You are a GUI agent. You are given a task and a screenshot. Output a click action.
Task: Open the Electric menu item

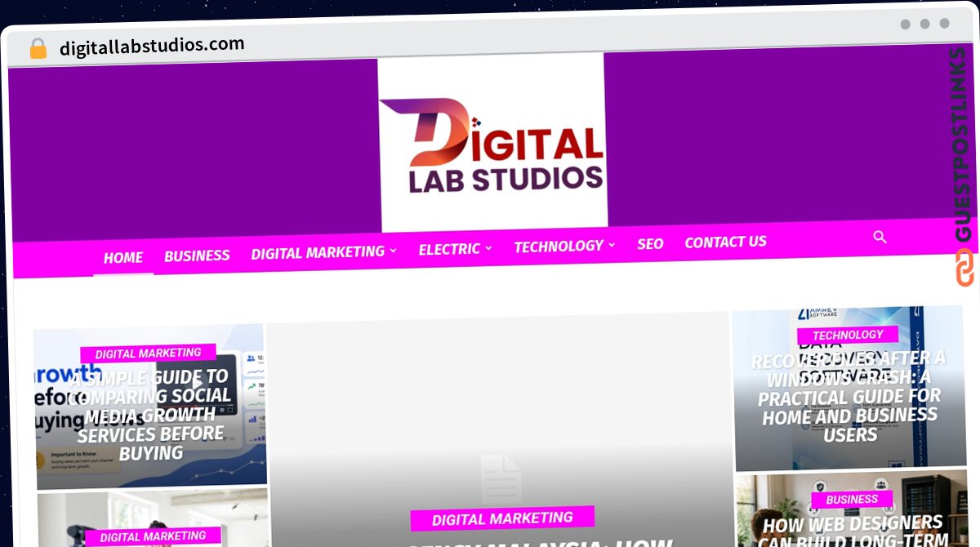(449, 249)
